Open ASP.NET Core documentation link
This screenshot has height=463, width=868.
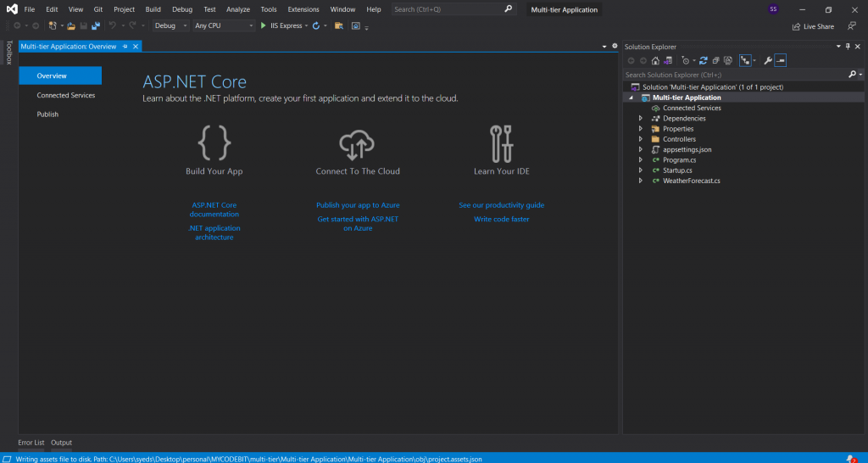point(214,209)
